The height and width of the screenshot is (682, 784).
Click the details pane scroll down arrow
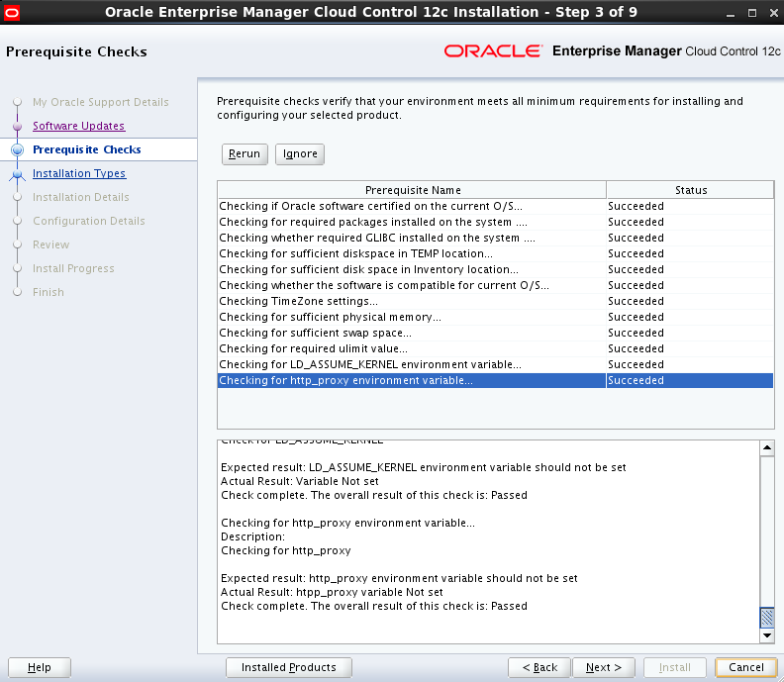pos(766,635)
